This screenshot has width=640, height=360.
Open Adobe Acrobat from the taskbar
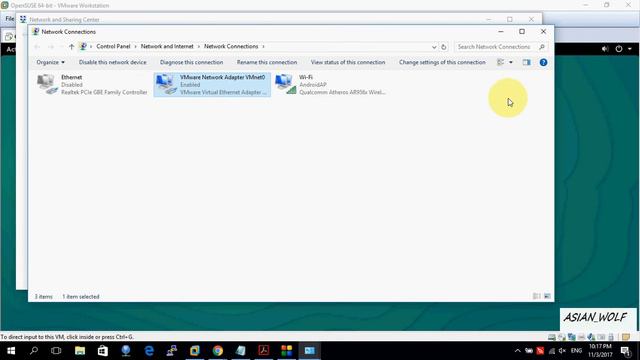264,351
